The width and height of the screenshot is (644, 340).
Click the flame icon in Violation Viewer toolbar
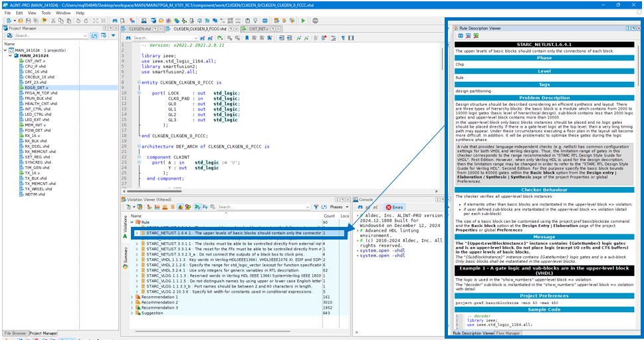click(x=180, y=207)
